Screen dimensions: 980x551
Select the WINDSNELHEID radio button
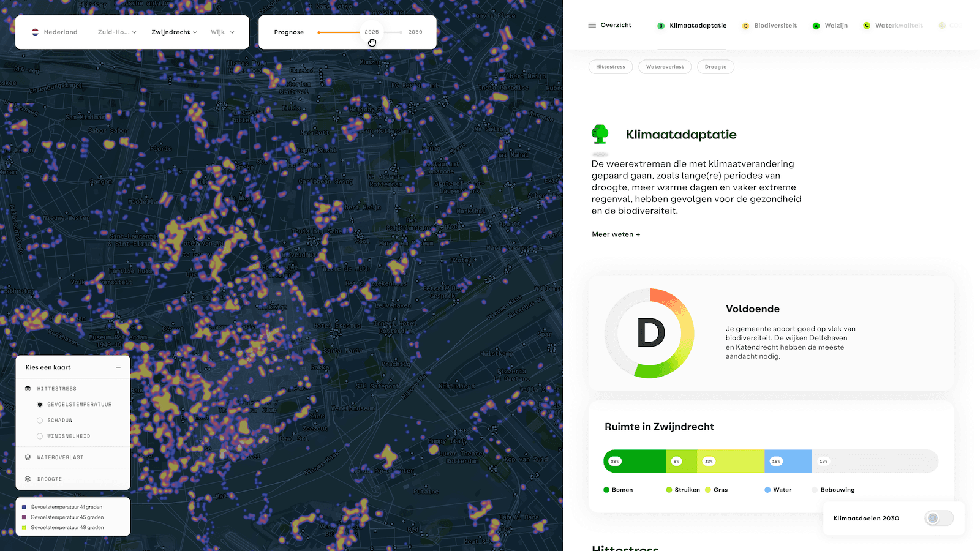pyautogui.click(x=40, y=436)
